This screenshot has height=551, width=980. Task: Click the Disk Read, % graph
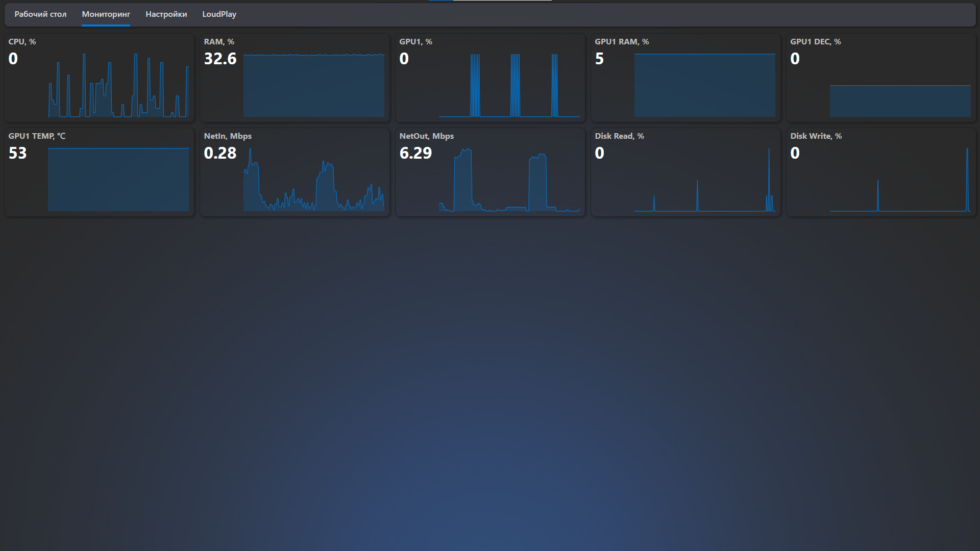(x=704, y=180)
